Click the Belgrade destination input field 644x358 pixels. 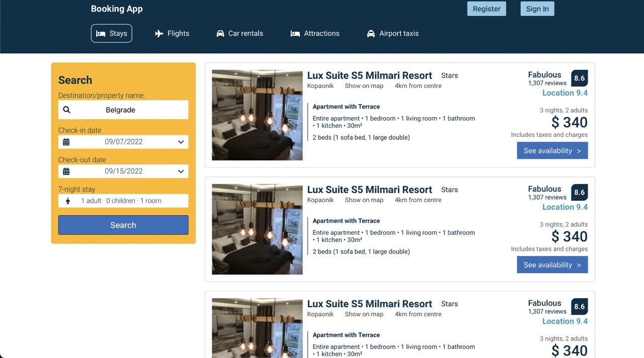click(x=123, y=110)
